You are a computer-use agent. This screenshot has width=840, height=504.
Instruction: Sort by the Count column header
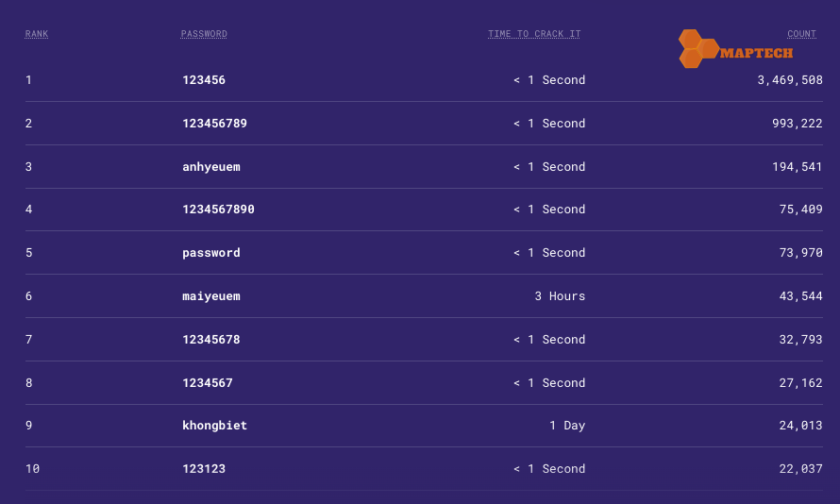[x=801, y=34]
